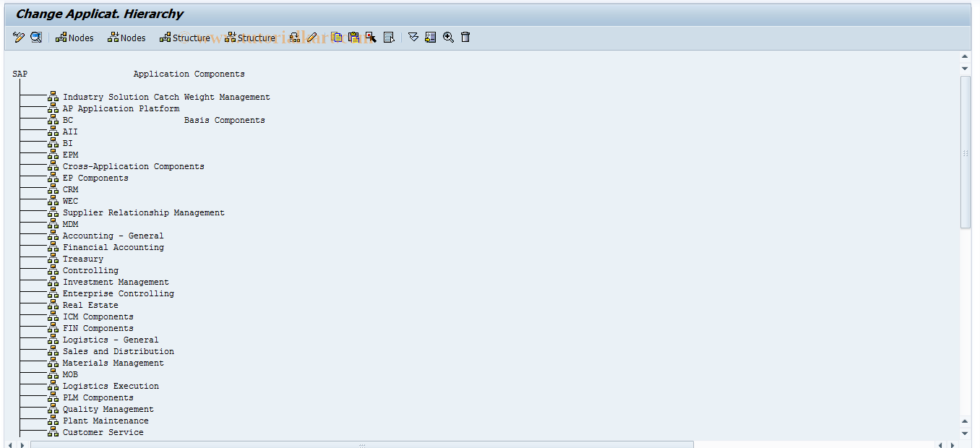980x448 pixels.
Task: Select FIN Components node
Action: coord(98,328)
